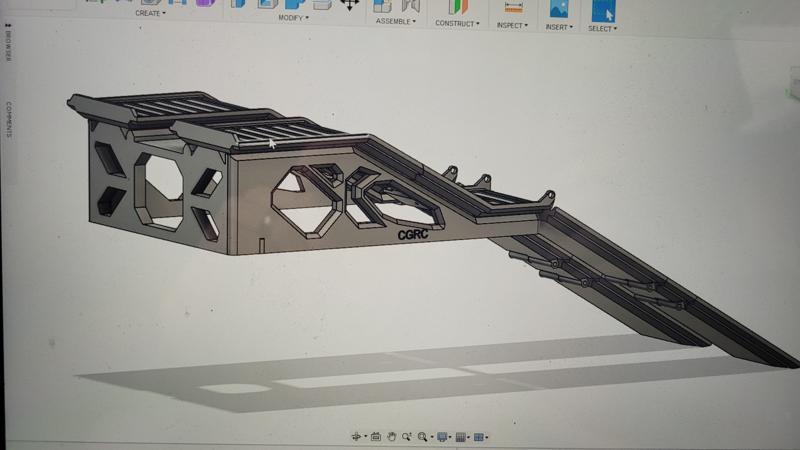The image size is (800, 450).
Task: Open the CREATE dropdown menu
Action: click(x=150, y=13)
